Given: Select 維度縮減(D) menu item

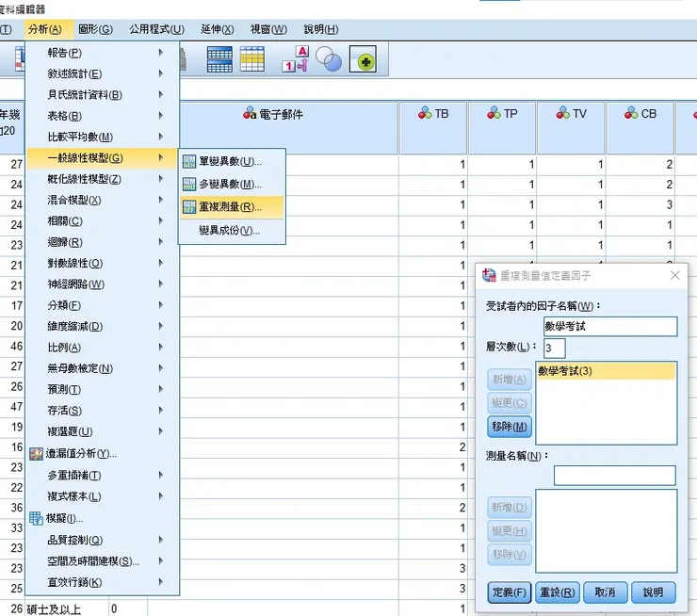Looking at the screenshot, I should coord(103,327).
